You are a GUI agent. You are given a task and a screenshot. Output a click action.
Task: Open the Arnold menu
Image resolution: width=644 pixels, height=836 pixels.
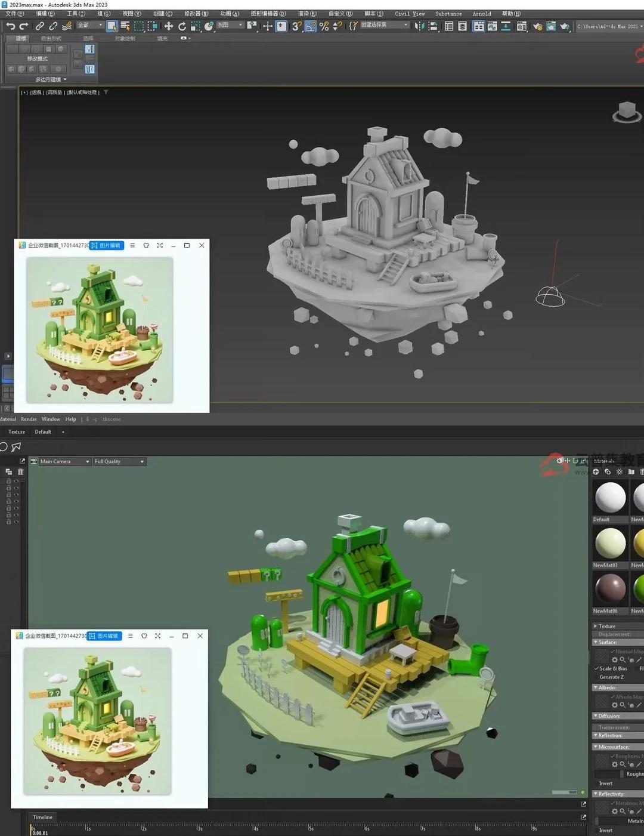coord(482,14)
